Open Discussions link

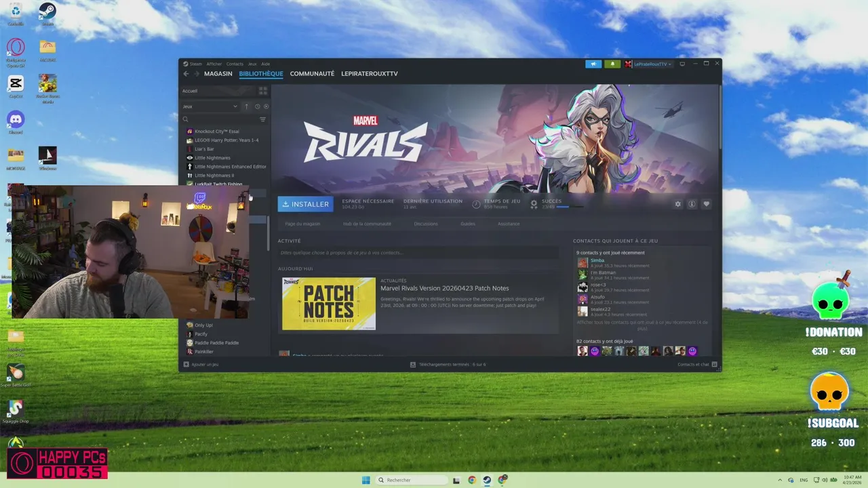[426, 224]
